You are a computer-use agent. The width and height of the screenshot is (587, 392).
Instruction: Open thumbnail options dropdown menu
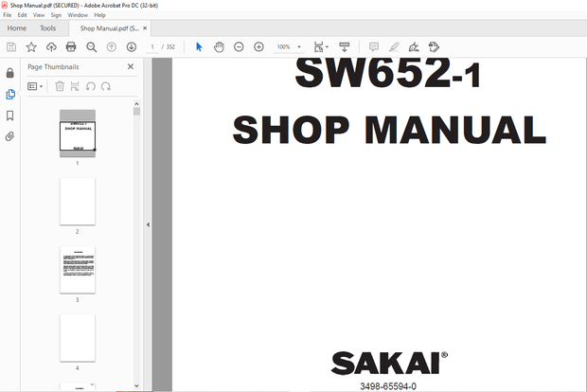(36, 86)
